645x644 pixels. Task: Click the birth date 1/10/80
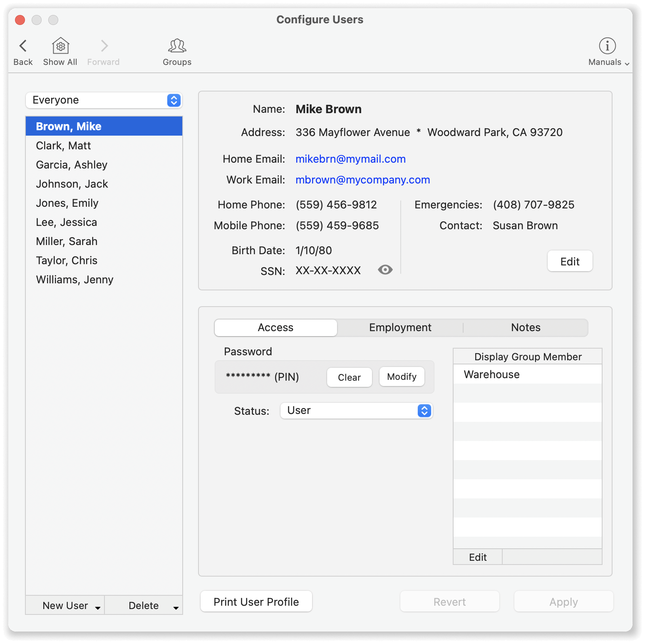tap(314, 250)
